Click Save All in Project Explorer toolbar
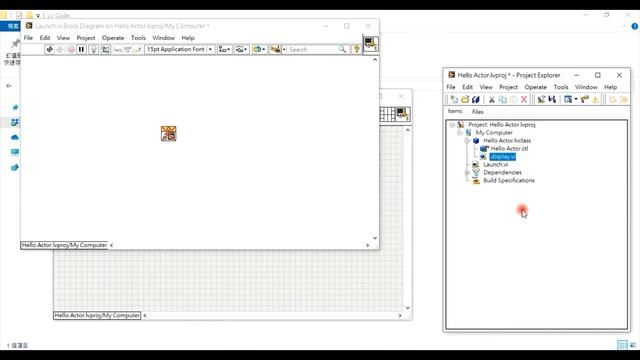This screenshot has width=640, height=360. click(476, 99)
